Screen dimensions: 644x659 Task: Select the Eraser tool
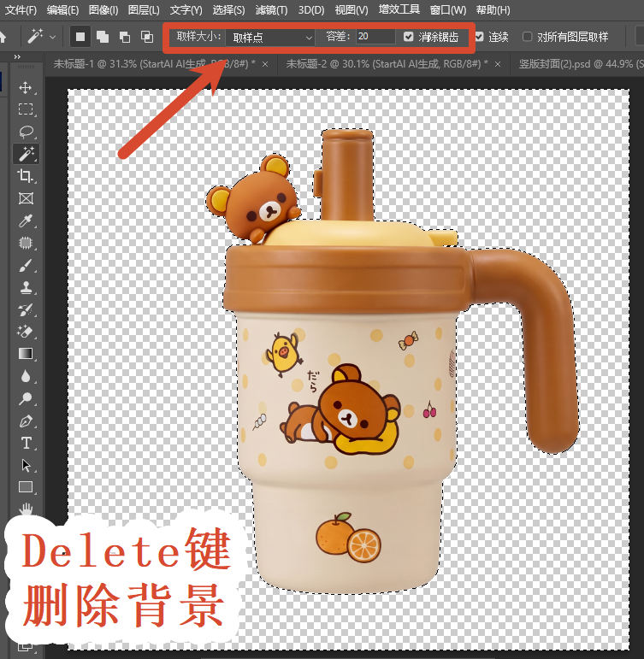point(26,332)
